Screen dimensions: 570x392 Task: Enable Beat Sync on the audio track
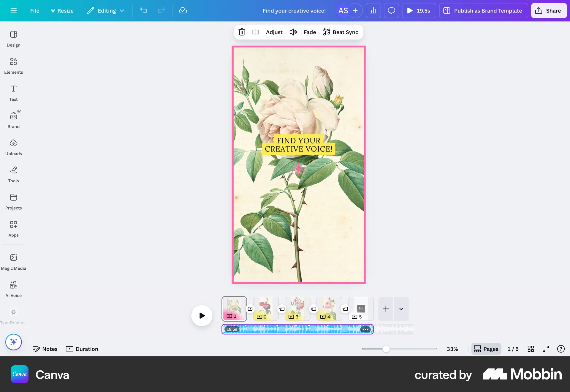tap(340, 32)
